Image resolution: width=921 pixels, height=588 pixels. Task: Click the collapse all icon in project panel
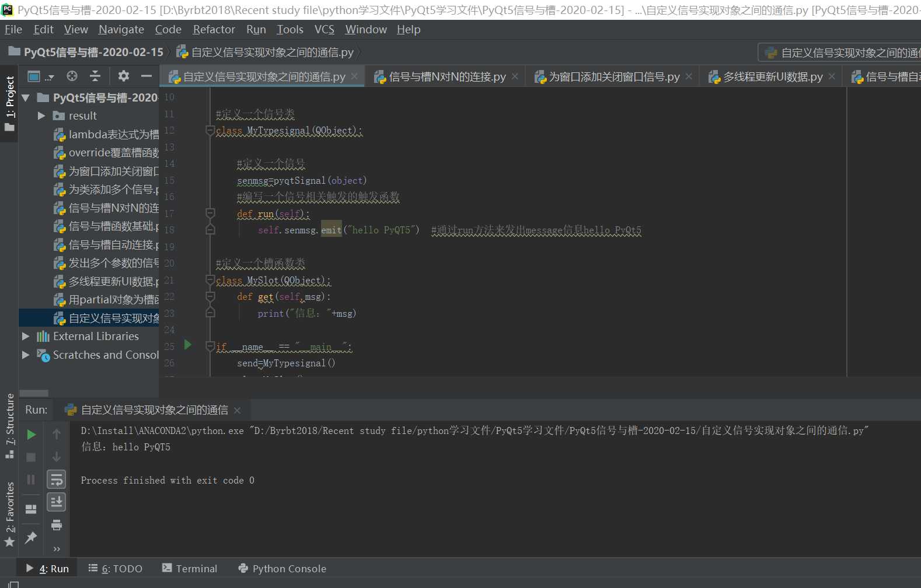(95, 76)
